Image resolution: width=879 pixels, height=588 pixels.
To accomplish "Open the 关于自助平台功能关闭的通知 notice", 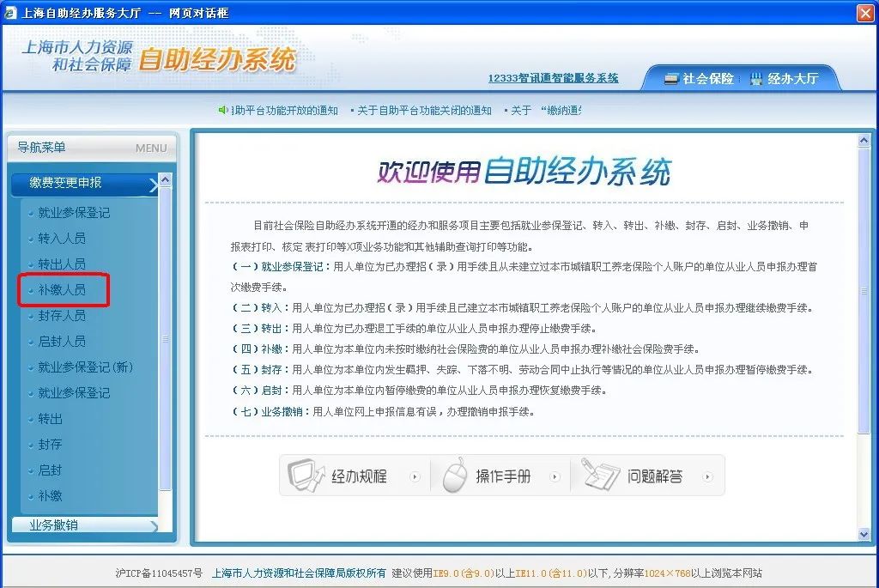I will click(x=424, y=110).
